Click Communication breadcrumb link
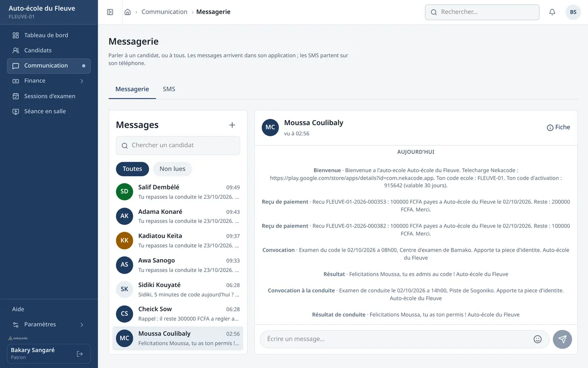The height and width of the screenshot is (368, 588). point(165,12)
